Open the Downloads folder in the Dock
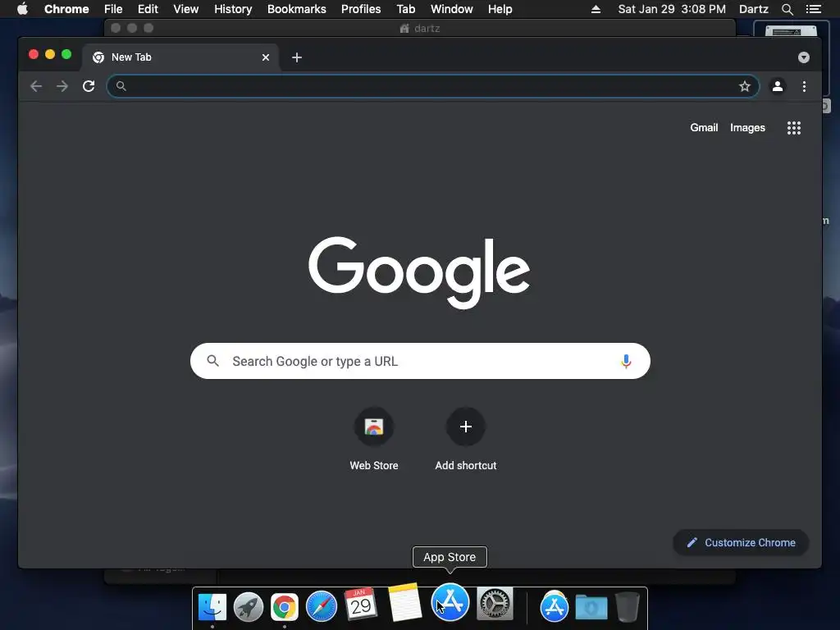The width and height of the screenshot is (840, 630). tap(591, 608)
